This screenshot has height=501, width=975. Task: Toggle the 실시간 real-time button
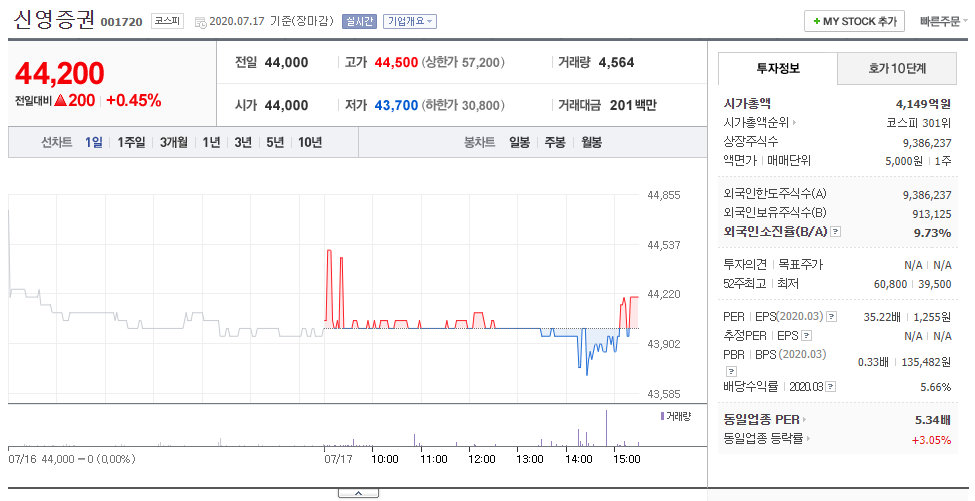coord(359,21)
